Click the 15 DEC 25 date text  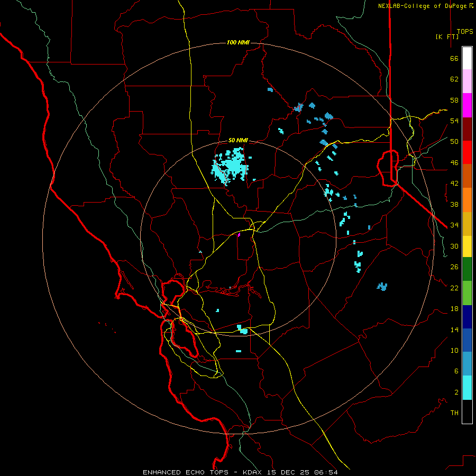click(289, 472)
